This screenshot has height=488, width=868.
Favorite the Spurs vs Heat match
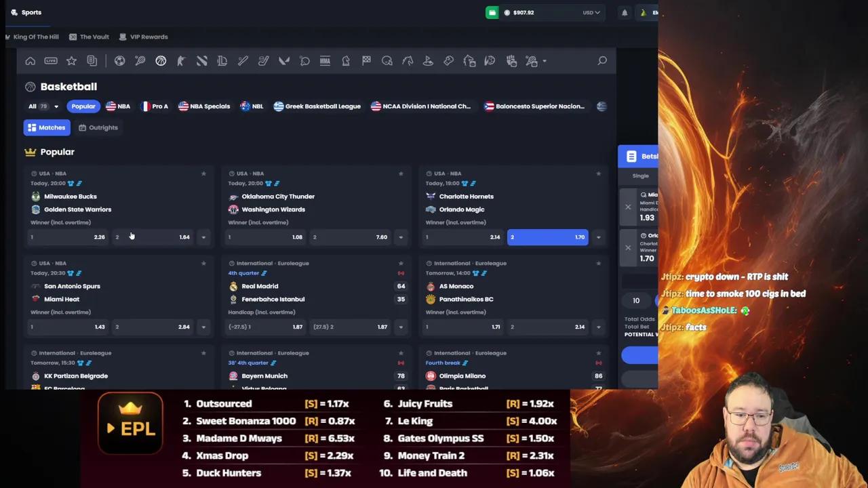203,263
